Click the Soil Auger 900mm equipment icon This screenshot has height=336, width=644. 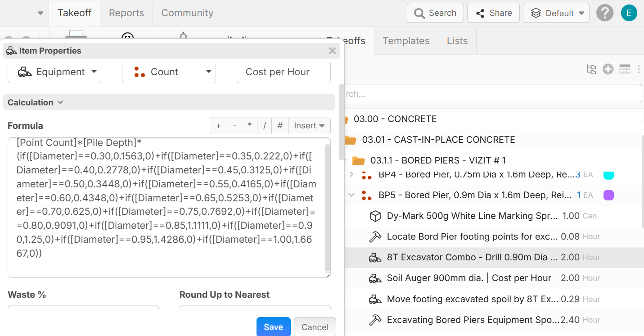[x=375, y=278]
